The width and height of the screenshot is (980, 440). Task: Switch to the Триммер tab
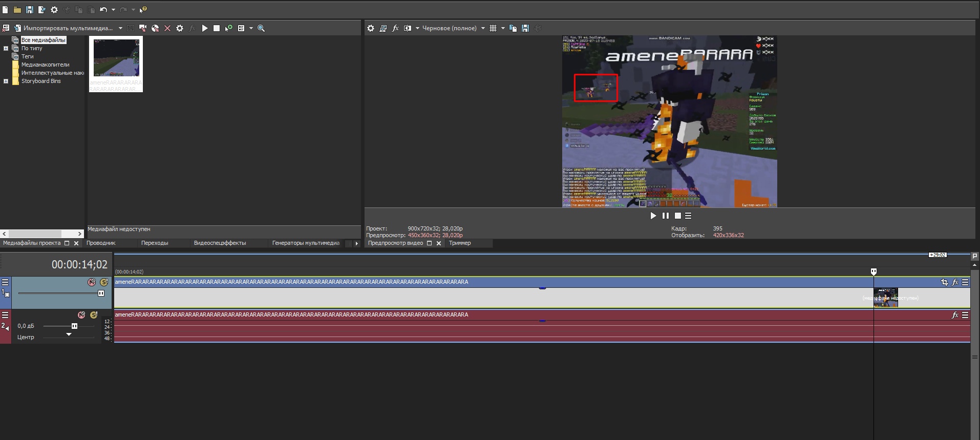[460, 243]
